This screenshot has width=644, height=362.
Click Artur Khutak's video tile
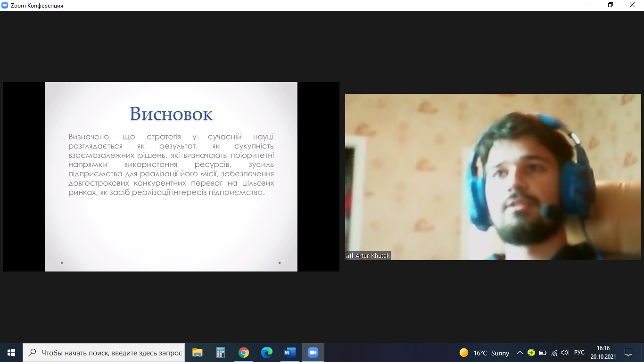pyautogui.click(x=493, y=177)
